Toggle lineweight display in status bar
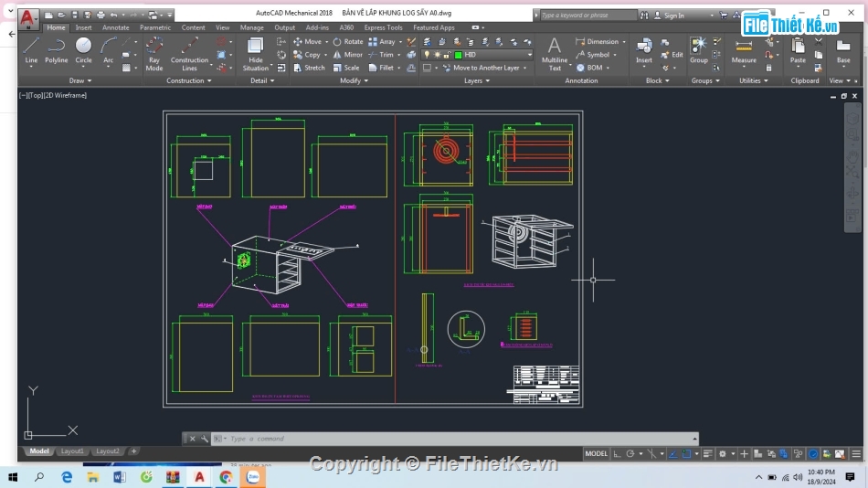The height and width of the screenshot is (488, 868). (x=707, y=453)
